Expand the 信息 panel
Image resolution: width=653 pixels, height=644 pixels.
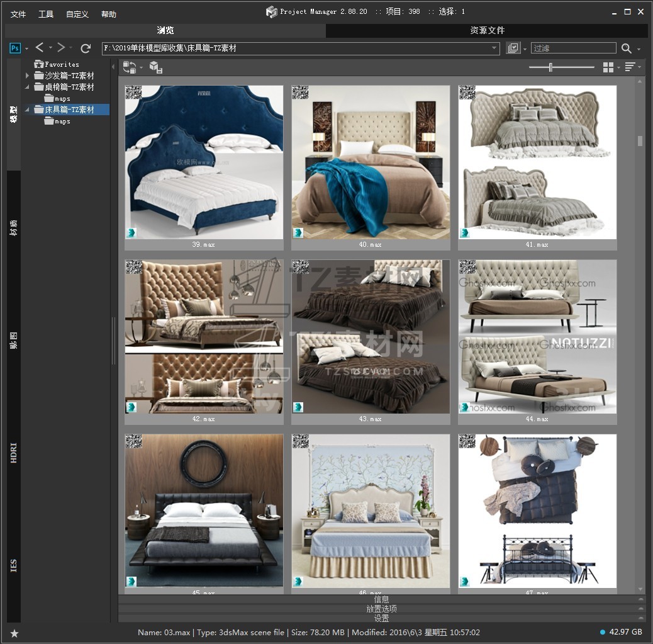[381, 599]
